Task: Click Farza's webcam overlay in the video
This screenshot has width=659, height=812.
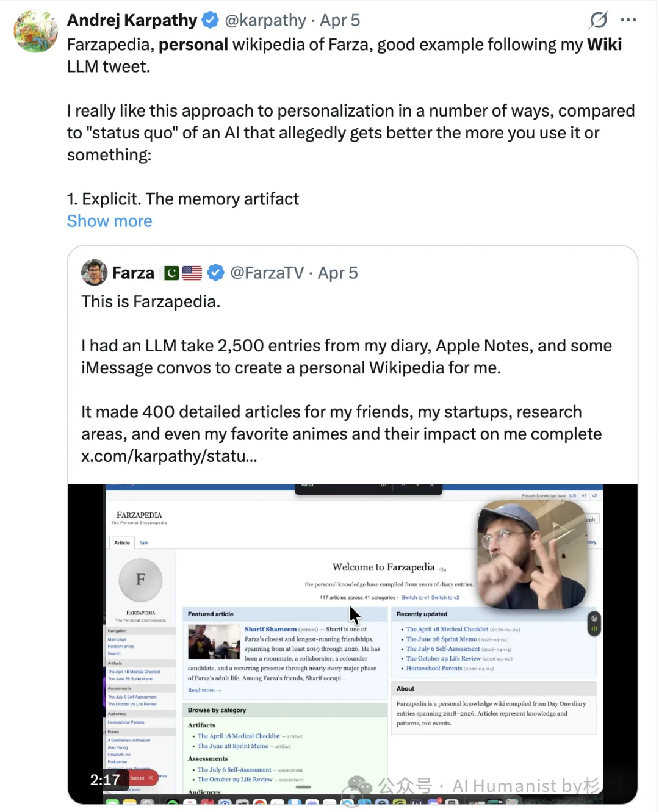Action: click(x=531, y=554)
